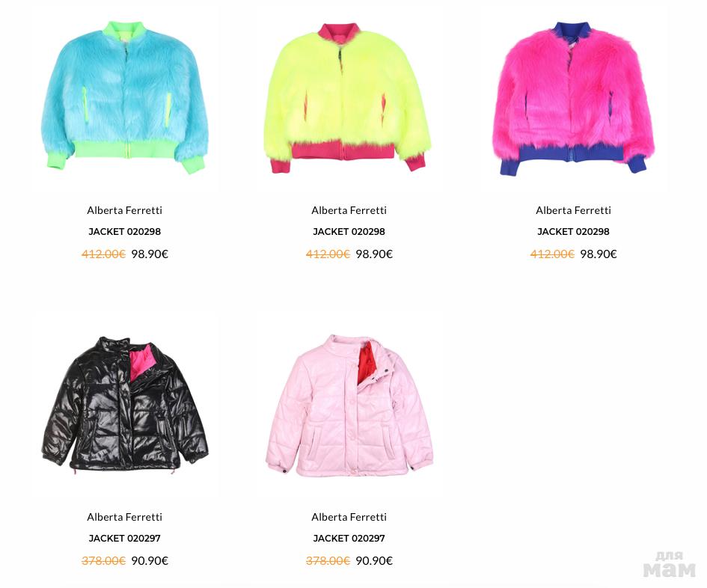Open JACKET 020298 title under pink fur jacket

point(574,232)
